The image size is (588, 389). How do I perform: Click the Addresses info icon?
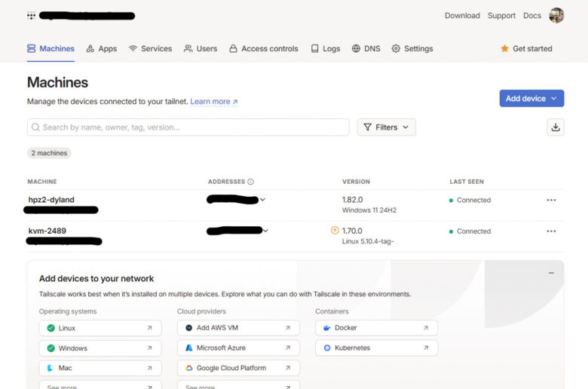(x=250, y=182)
